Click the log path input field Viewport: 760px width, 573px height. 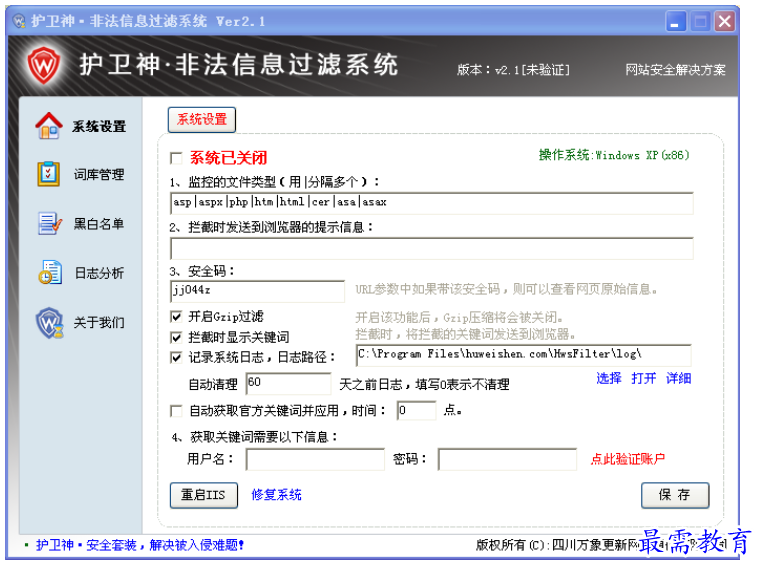[x=523, y=355]
